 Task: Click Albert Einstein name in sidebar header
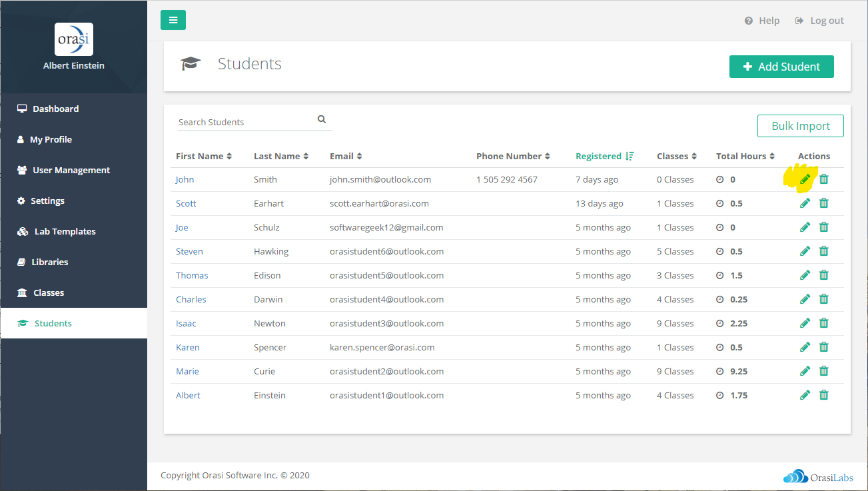74,65
